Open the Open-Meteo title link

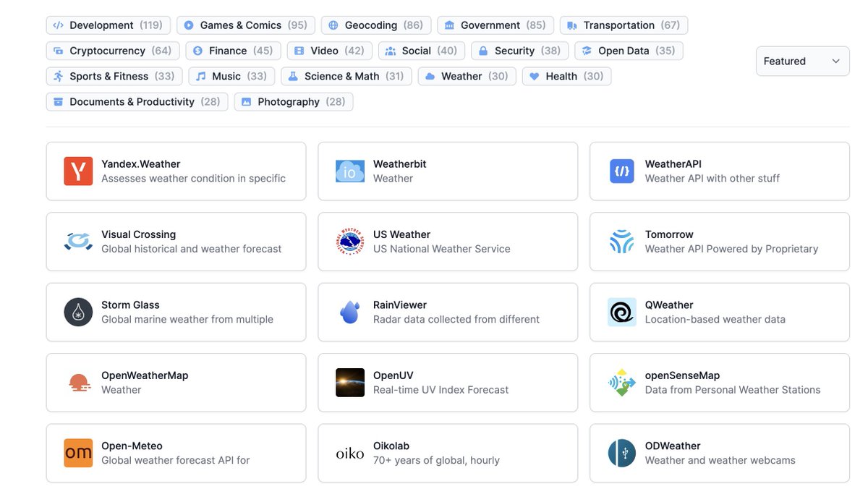132,446
